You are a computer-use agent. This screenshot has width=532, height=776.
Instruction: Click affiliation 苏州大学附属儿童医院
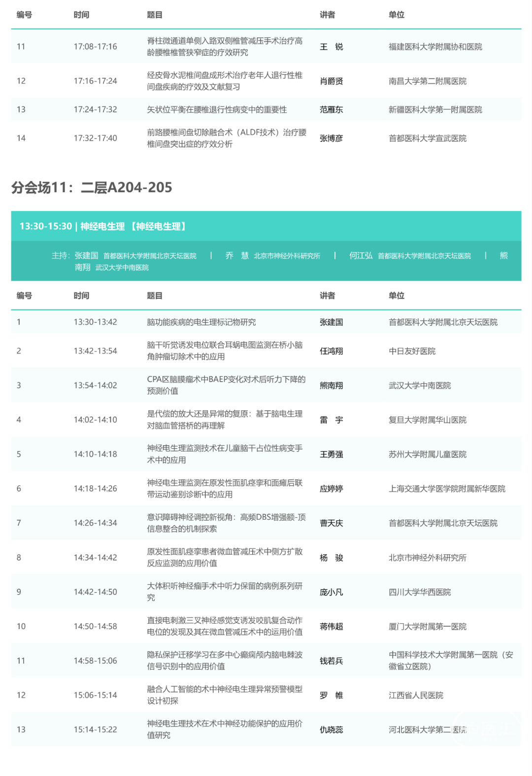pos(428,455)
